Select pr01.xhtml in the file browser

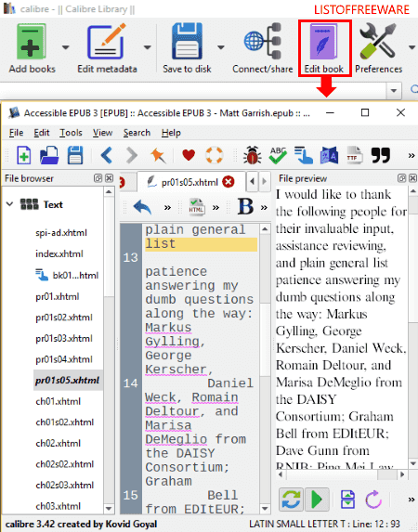coord(58,296)
